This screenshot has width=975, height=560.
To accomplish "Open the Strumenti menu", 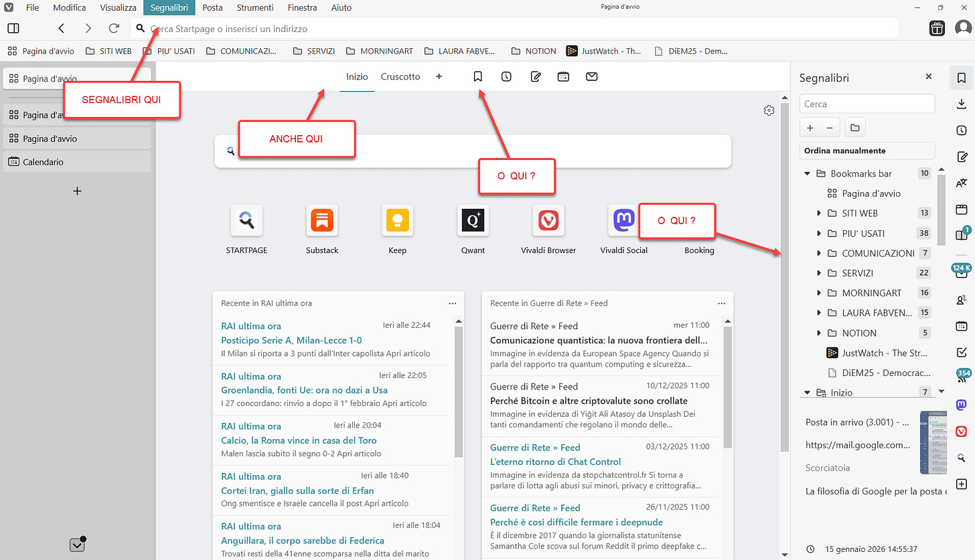I will pos(255,7).
